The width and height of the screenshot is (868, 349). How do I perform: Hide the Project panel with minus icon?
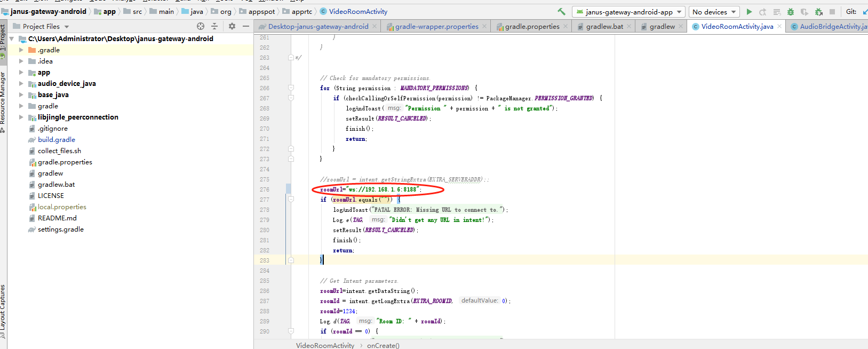coord(246,26)
